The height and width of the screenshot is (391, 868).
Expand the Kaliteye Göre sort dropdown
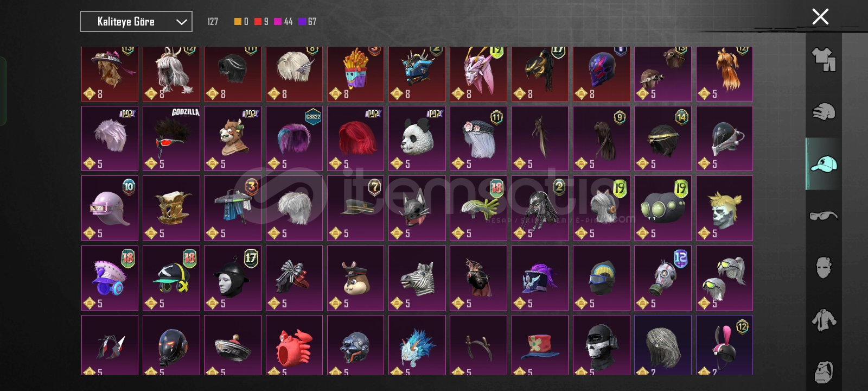pos(136,22)
